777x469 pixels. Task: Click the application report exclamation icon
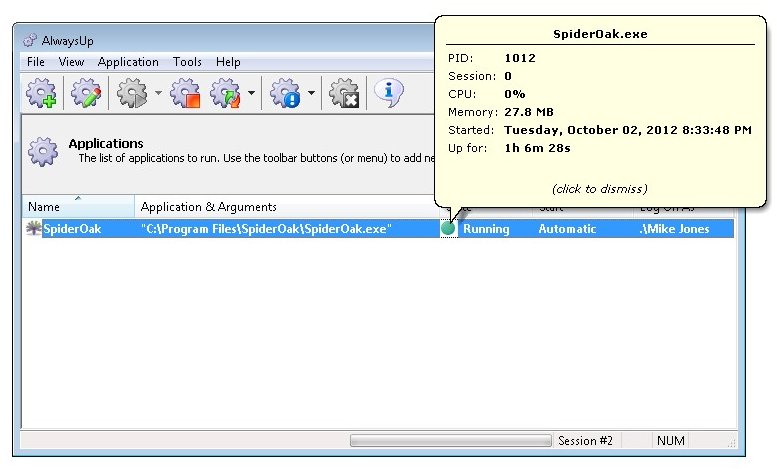[285, 93]
